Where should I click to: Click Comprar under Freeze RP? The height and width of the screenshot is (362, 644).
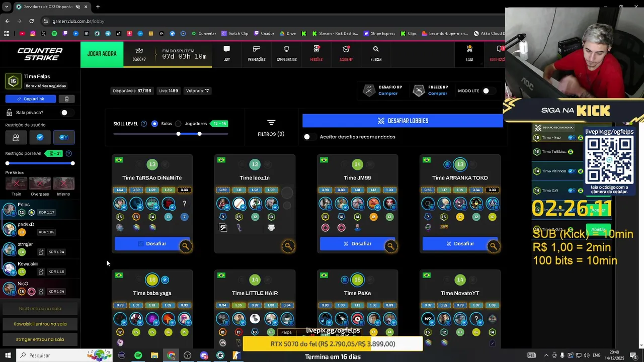[x=437, y=94]
